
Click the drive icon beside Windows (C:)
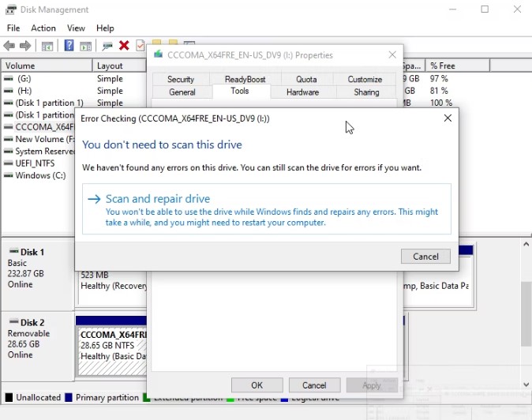click(x=8, y=175)
